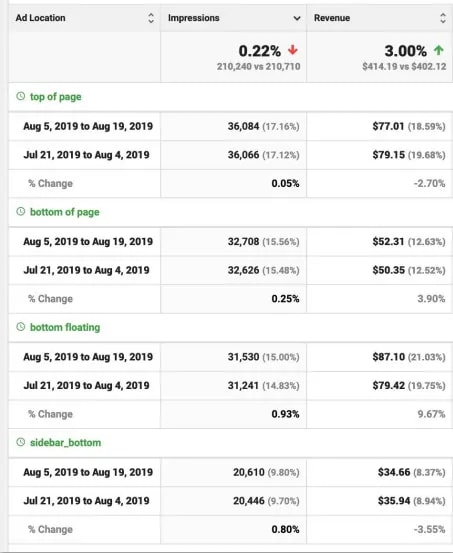This screenshot has width=453, height=553.
Task: Open the top of page ad location link
Action: click(x=56, y=97)
